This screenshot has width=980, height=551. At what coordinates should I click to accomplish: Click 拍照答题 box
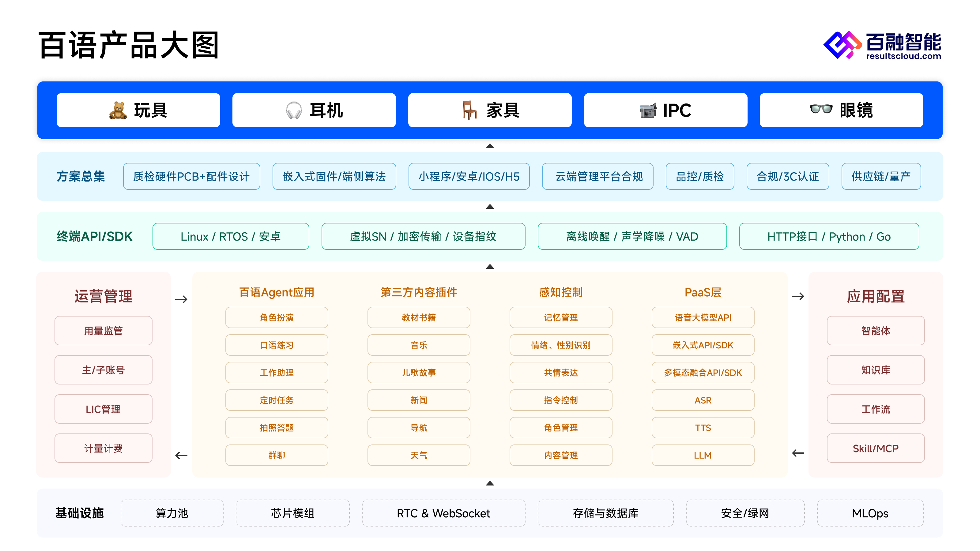[x=277, y=428]
